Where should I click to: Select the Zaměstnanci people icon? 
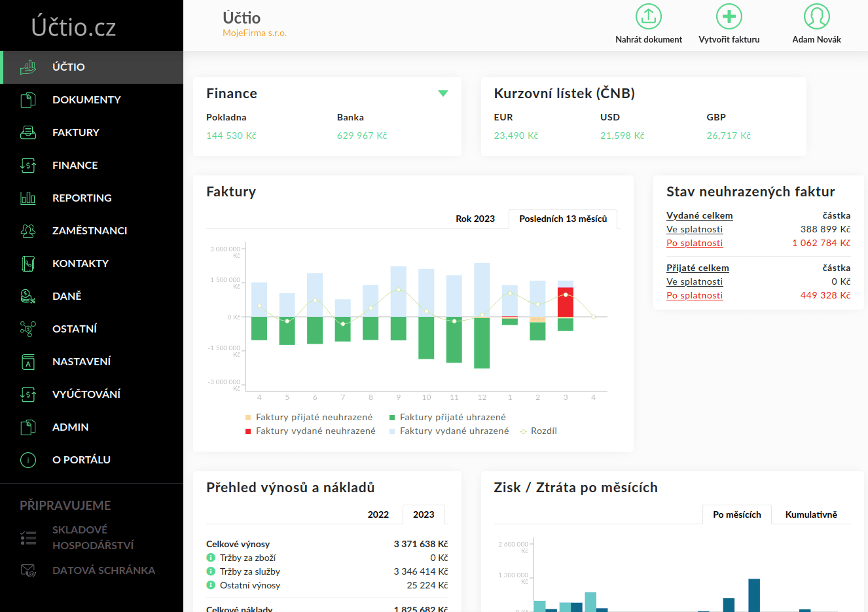(x=28, y=230)
